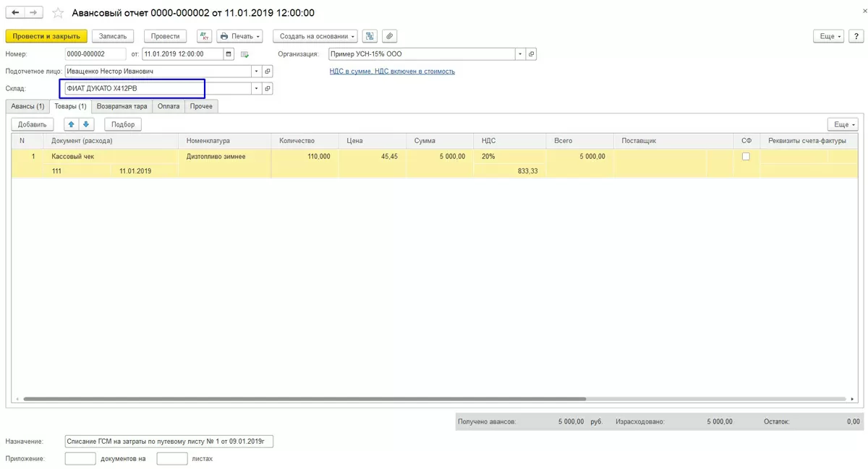Click the листах count field
Screen dimensions: 868x469
(x=172, y=458)
